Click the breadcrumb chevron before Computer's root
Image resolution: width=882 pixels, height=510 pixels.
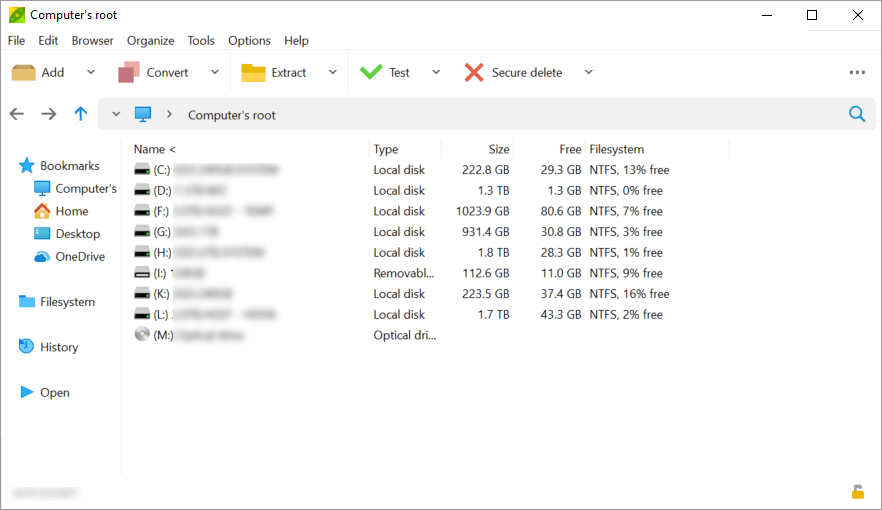pos(169,114)
